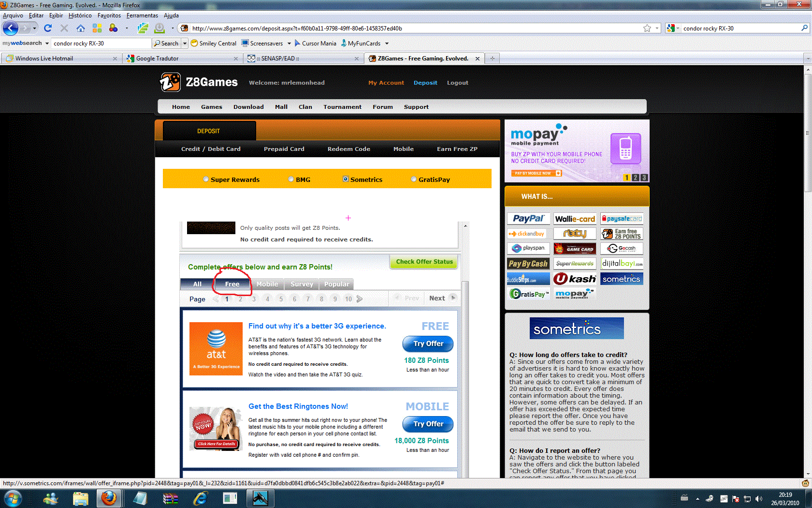The width and height of the screenshot is (812, 508).
Task: Select the BMG radio button
Action: [291, 179]
